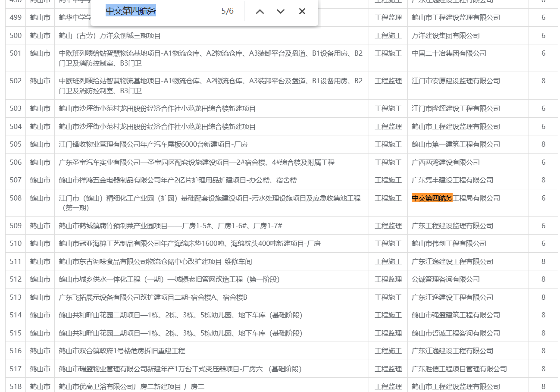The image size is (560, 392).
Task: Close the find-in-page bar
Action: 302,11
